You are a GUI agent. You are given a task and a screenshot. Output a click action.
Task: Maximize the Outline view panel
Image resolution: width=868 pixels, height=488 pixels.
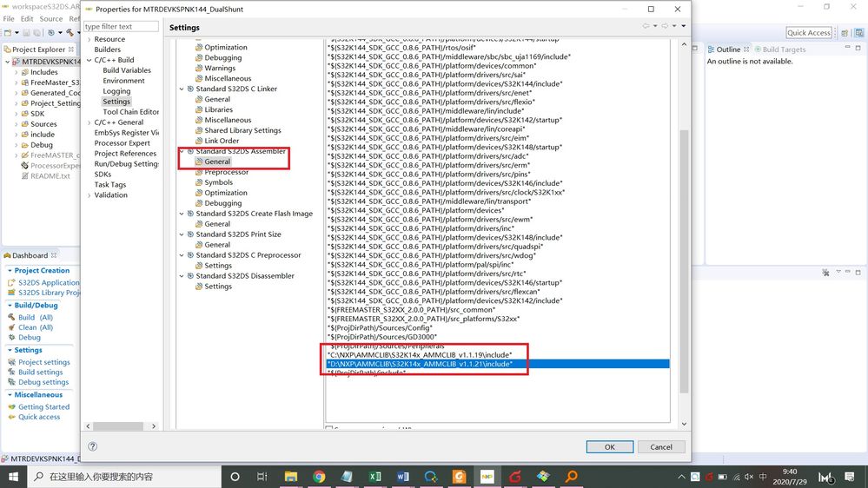point(858,48)
